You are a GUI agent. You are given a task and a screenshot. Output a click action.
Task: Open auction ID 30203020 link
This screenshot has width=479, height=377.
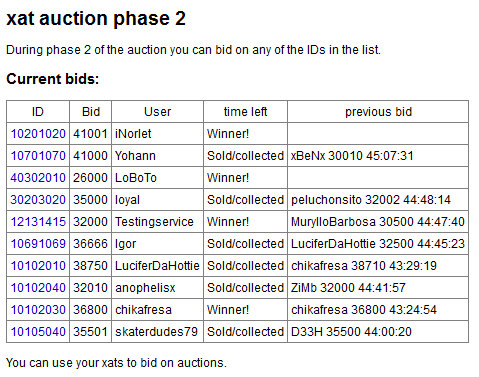(38, 200)
